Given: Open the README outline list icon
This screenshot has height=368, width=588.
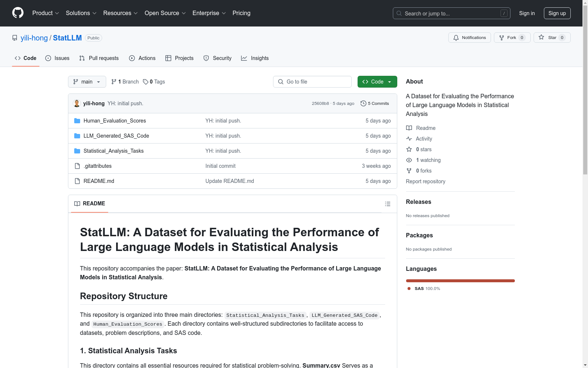Looking at the screenshot, I should point(388,204).
